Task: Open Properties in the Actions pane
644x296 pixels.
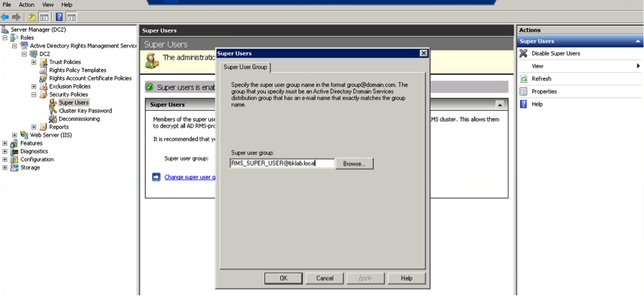Action: [x=544, y=91]
